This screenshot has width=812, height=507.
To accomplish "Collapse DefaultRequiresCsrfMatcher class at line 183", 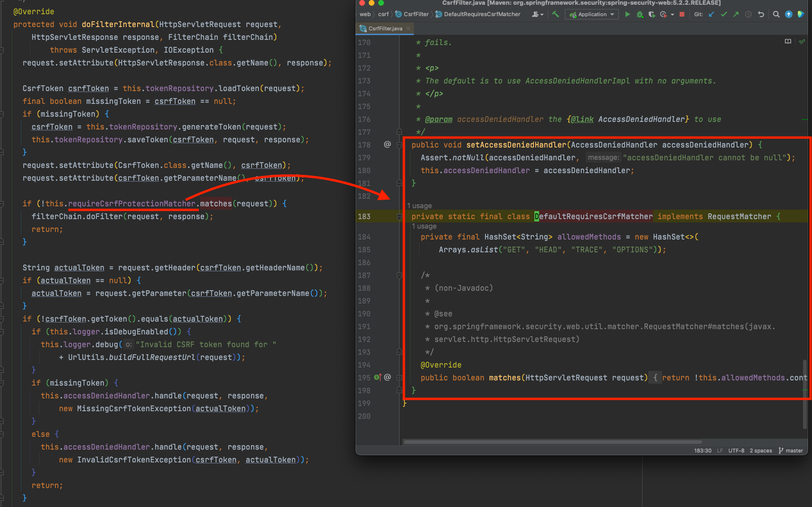I will [399, 216].
